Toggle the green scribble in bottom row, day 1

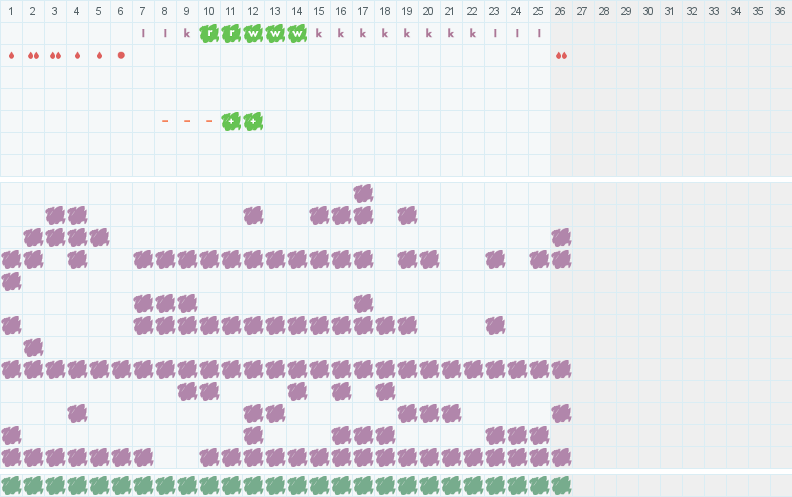[x=11, y=485]
